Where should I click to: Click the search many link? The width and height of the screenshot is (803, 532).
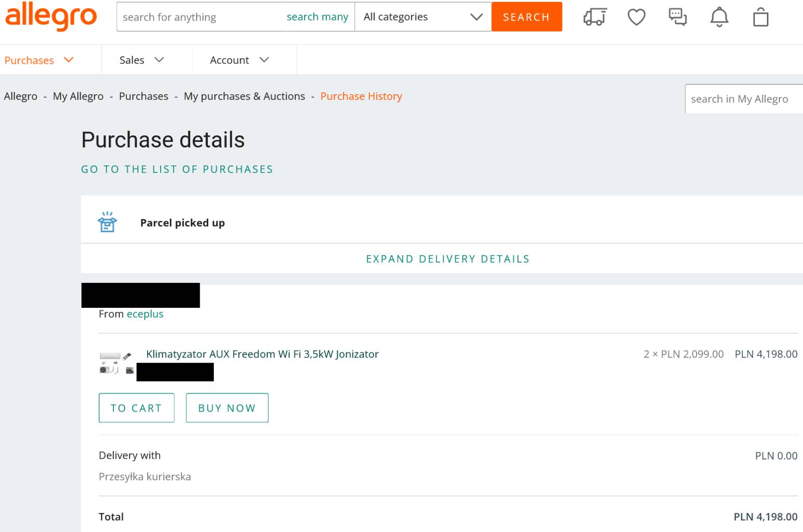point(317,17)
